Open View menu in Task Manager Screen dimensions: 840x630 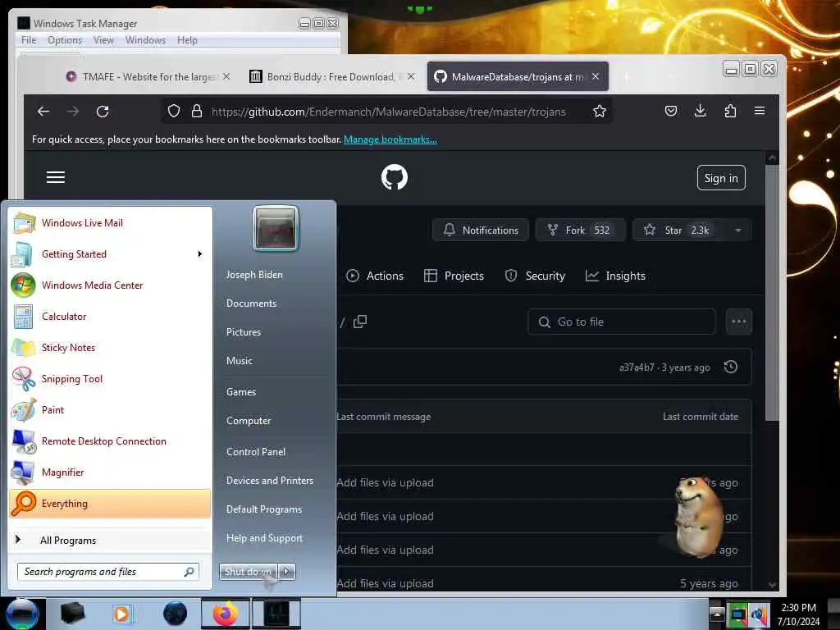point(104,40)
